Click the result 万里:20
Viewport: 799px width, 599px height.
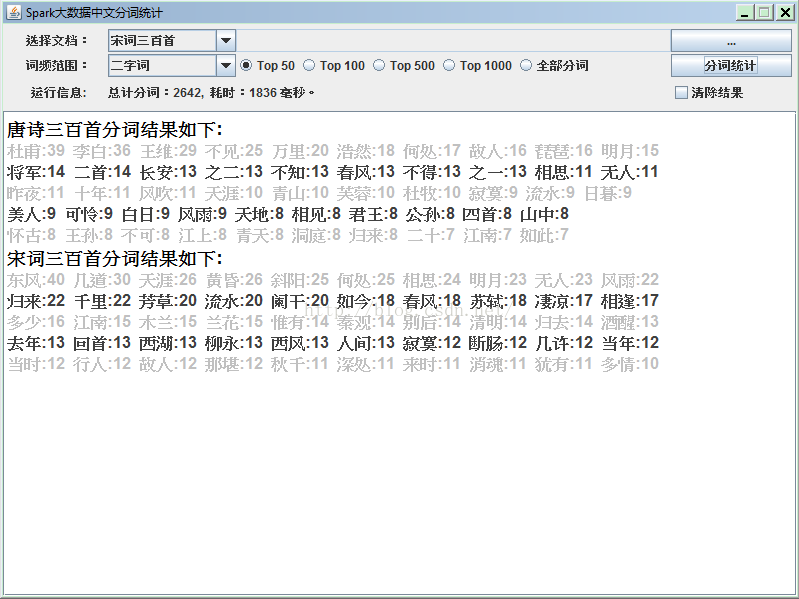[x=300, y=151]
